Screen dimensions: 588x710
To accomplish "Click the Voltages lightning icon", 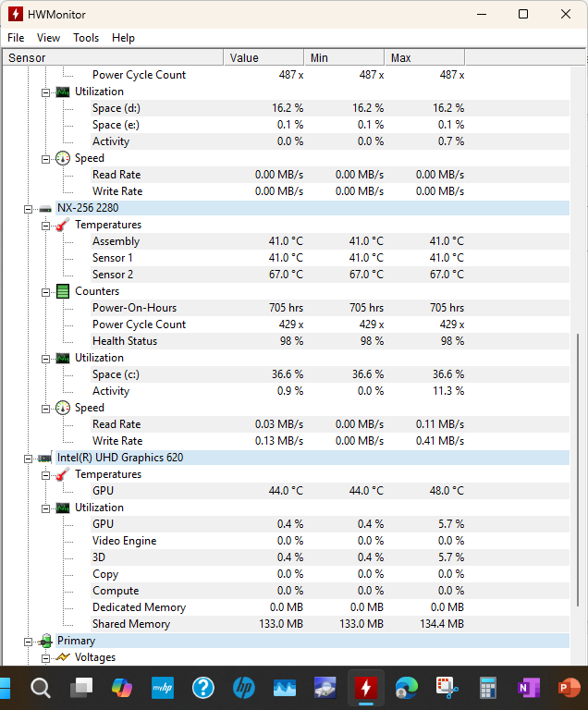I will (63, 657).
